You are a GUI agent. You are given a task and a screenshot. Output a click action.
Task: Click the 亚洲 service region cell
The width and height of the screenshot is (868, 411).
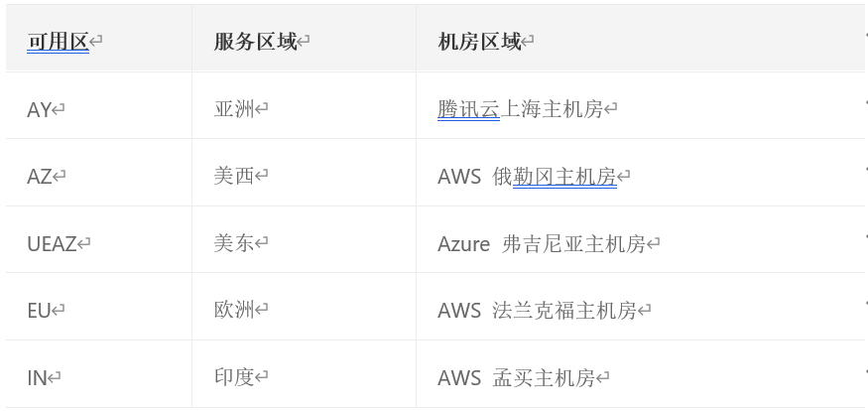click(x=235, y=109)
